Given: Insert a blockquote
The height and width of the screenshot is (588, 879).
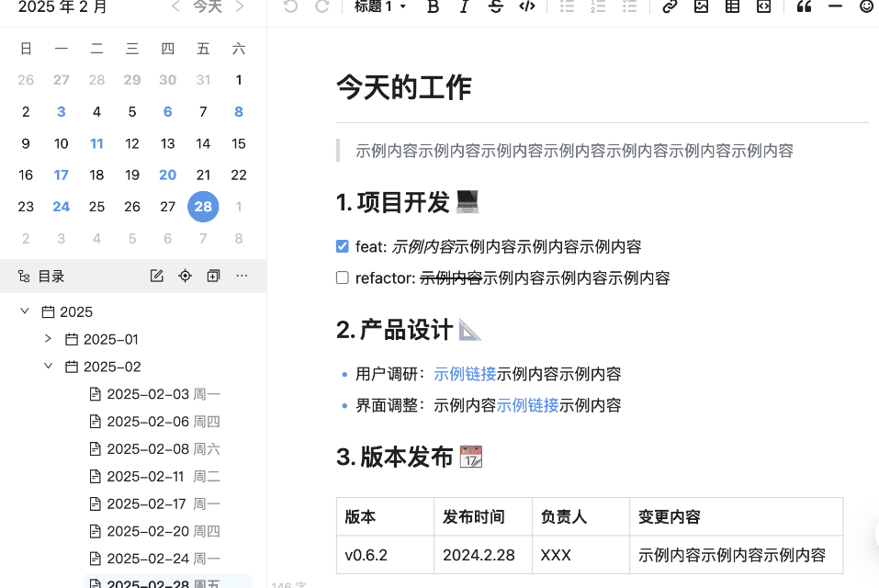Looking at the screenshot, I should click(804, 6).
